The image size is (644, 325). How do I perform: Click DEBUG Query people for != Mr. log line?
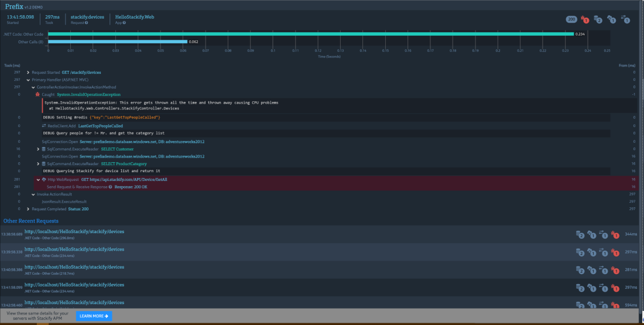click(x=326, y=133)
